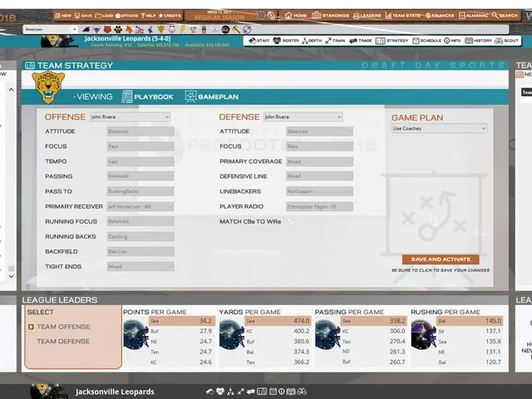Image resolution: width=532 pixels, height=399 pixels.
Task: Toggle the Match CBs to WRs checkbox
Action: tap(290, 222)
